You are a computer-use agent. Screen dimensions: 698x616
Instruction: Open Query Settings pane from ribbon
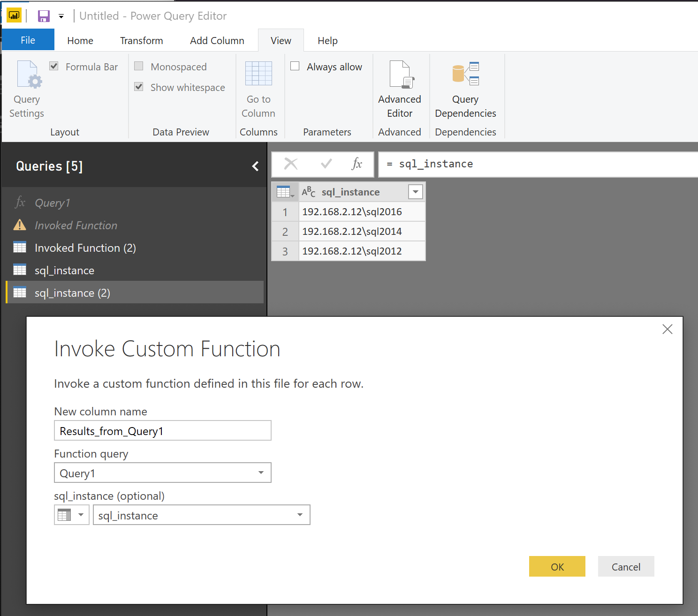[27, 90]
